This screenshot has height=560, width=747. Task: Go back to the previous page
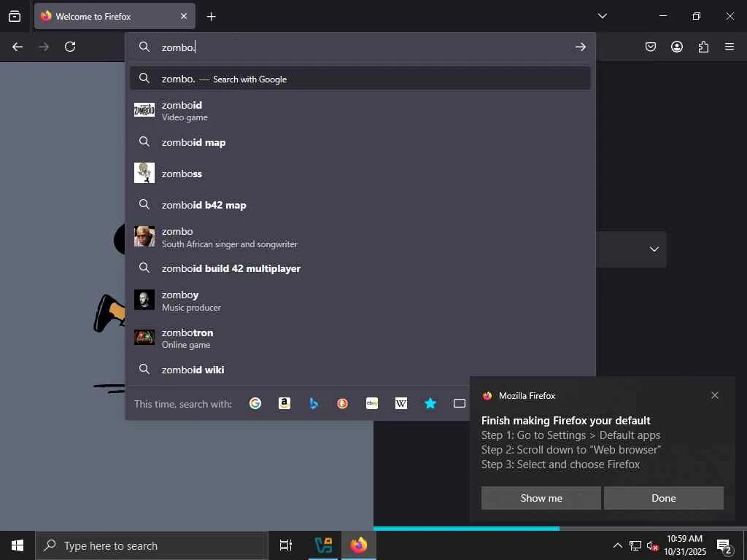click(x=18, y=47)
